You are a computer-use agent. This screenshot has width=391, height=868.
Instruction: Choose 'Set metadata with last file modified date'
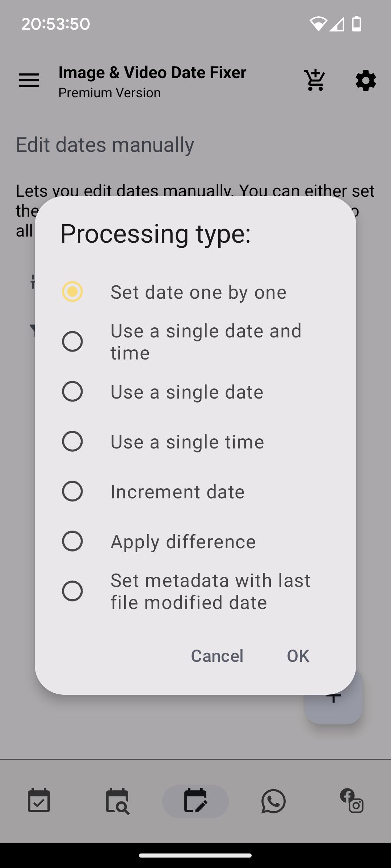pyautogui.click(x=72, y=591)
